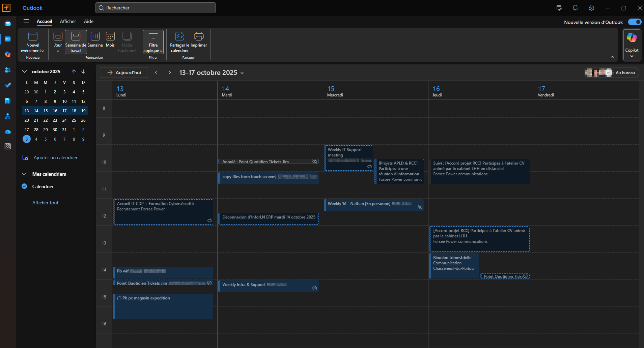Screen dimensions: 644x348
Task: Click the Aujourd'hui button
Action: pyautogui.click(x=123, y=72)
